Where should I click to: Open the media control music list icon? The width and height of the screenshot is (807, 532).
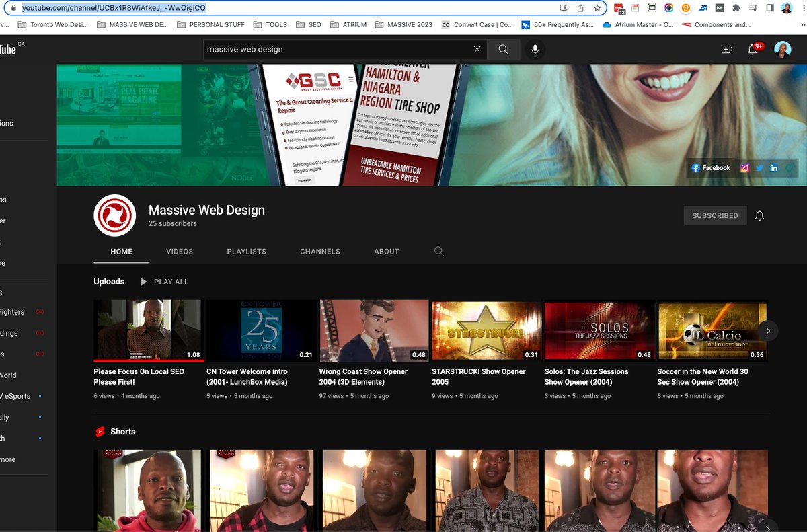(x=753, y=8)
